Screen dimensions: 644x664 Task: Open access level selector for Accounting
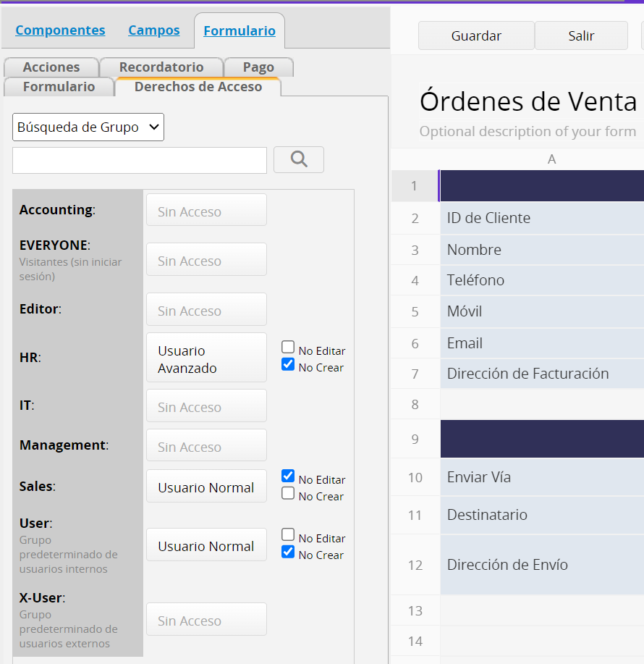[206, 211]
